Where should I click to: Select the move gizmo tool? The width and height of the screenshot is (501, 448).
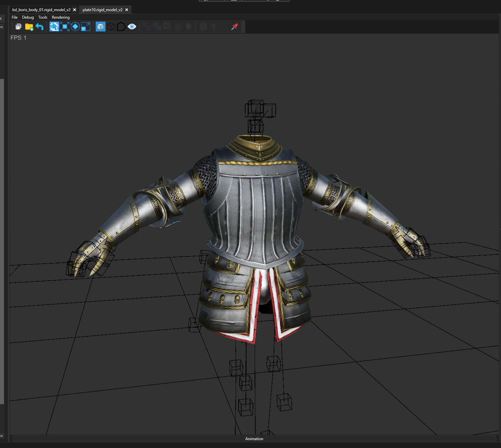tap(65, 27)
